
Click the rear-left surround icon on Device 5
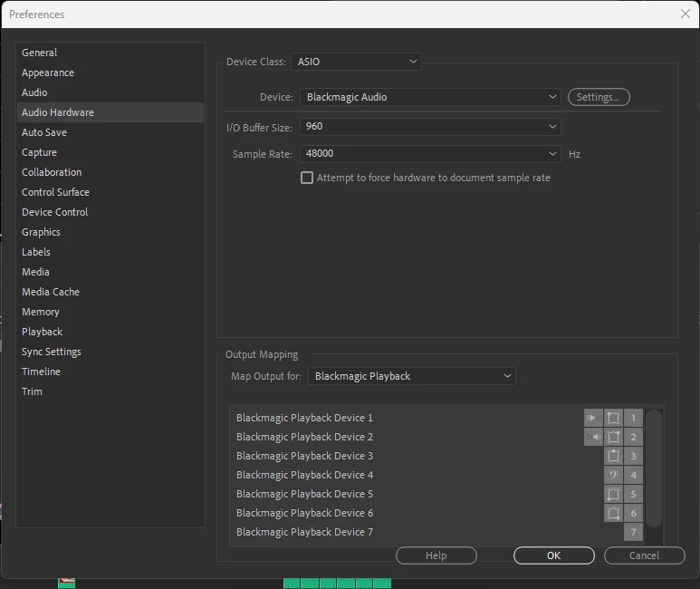[613, 494]
